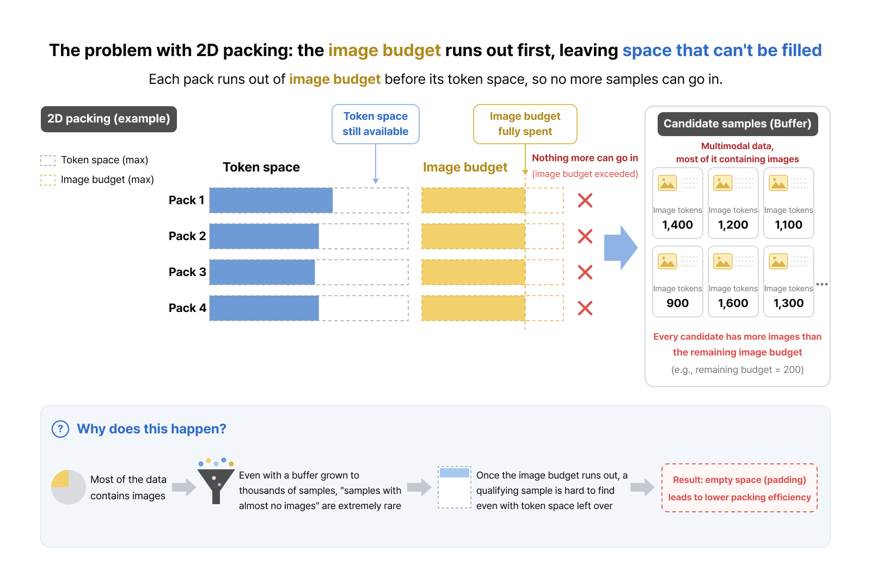Screen dimensions: 871x588
Task: Click the Token space (max) dashed legend box
Action: (x=48, y=160)
